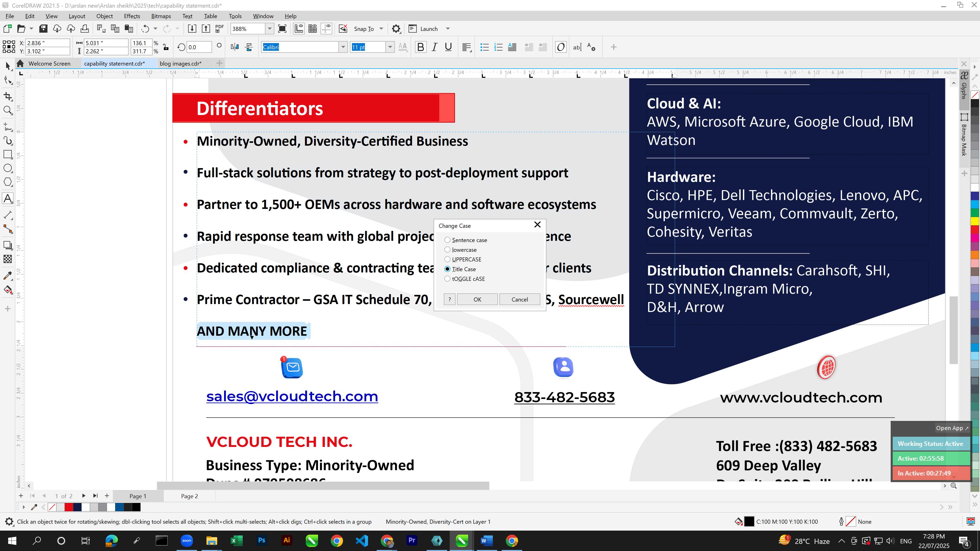Screen dimensions: 980x551
Task: Toggle lock ratio padlock icon
Action: [166, 47]
